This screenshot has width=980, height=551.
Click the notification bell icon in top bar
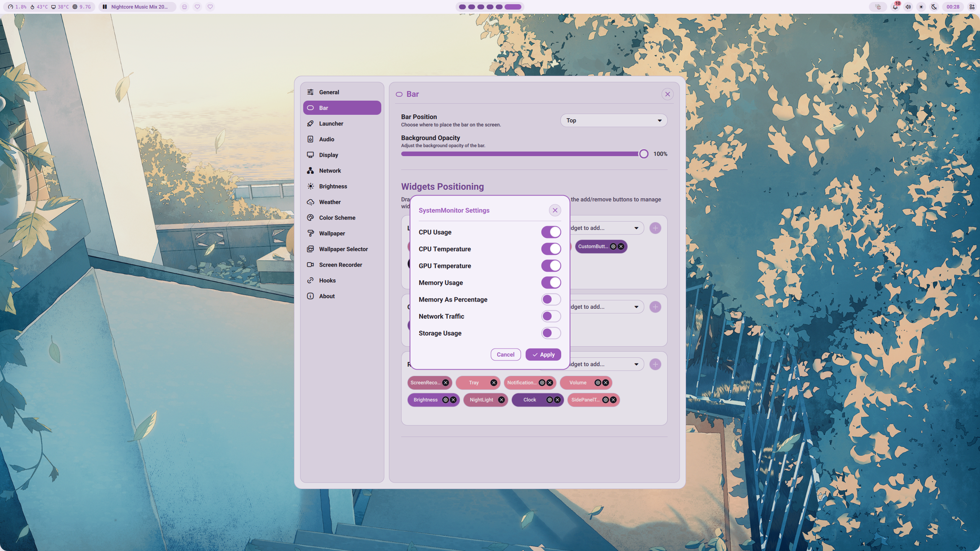click(895, 7)
